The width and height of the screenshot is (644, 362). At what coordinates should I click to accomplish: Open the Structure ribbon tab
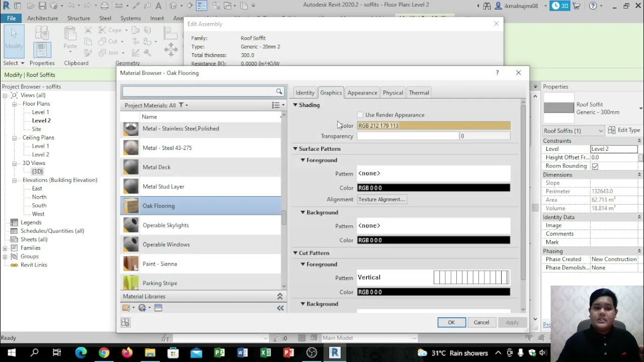click(x=78, y=18)
